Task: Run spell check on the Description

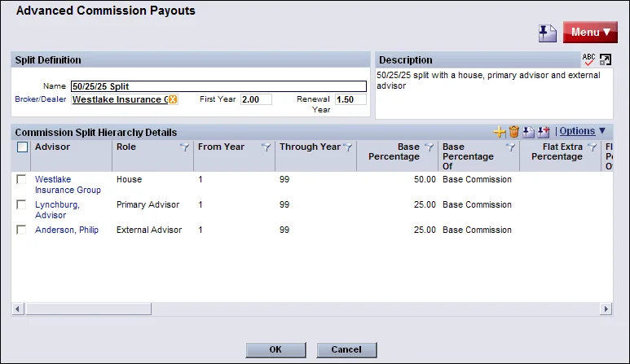Action: (x=588, y=59)
